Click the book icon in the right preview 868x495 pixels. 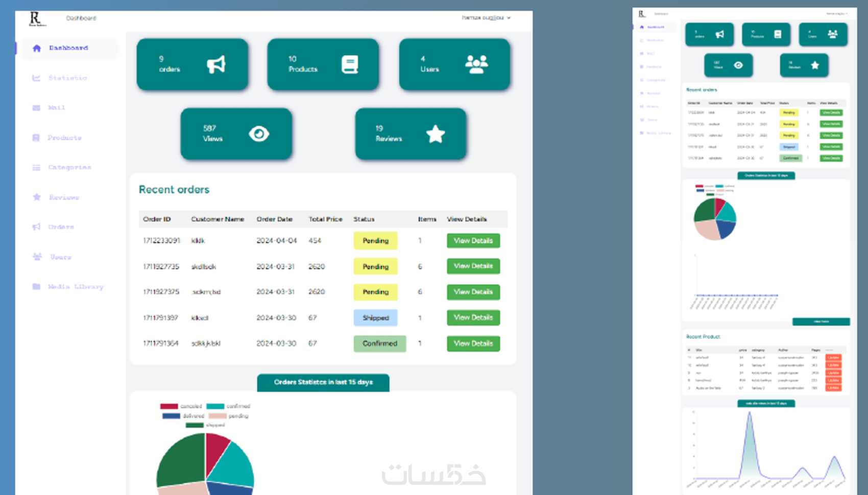778,34
